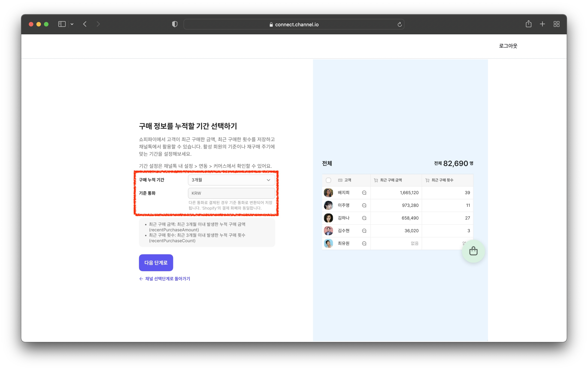588x370 pixels.
Task: Click chat icon next to 김하나
Action: click(x=364, y=218)
